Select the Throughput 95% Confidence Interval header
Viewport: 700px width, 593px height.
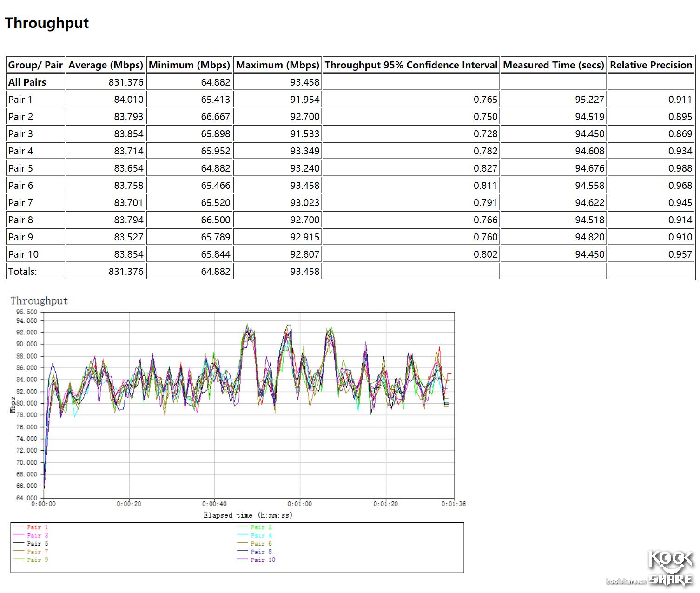(x=411, y=65)
